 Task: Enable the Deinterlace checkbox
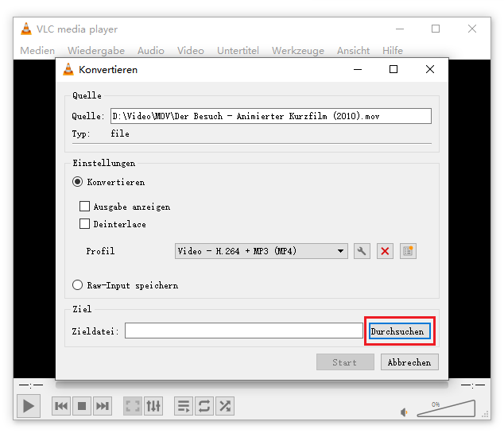[x=84, y=223]
